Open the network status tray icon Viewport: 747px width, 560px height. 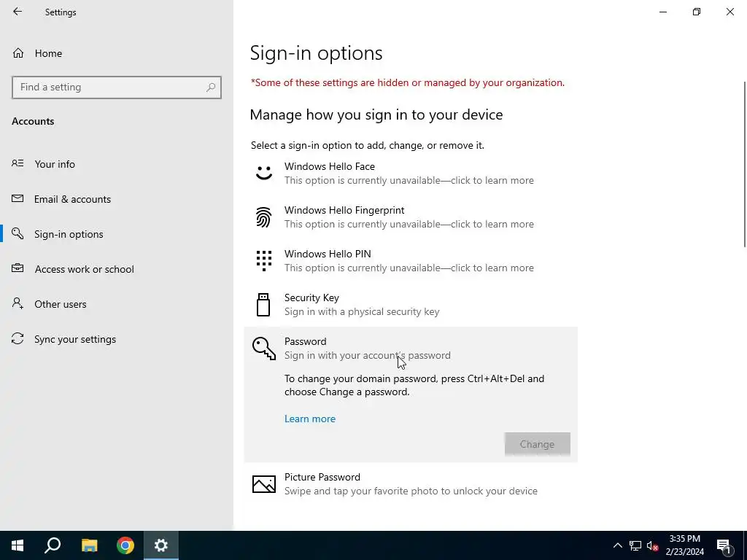(x=635, y=545)
